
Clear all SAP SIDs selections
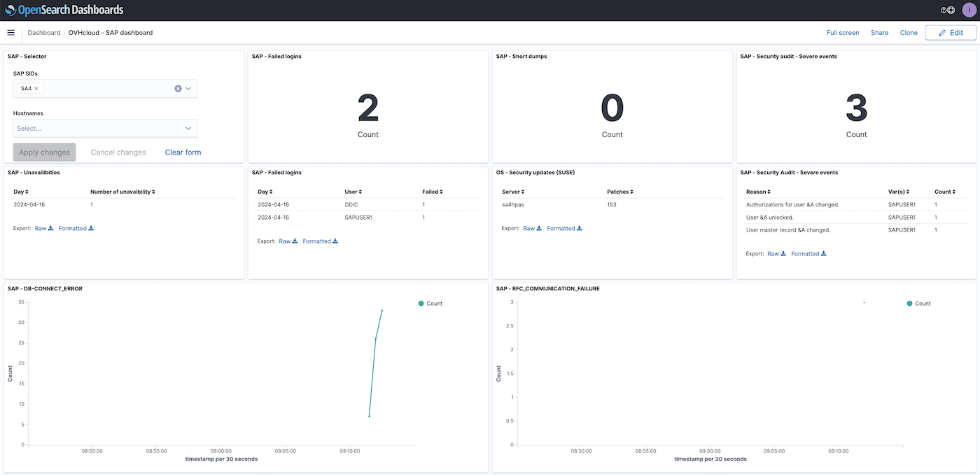point(178,89)
